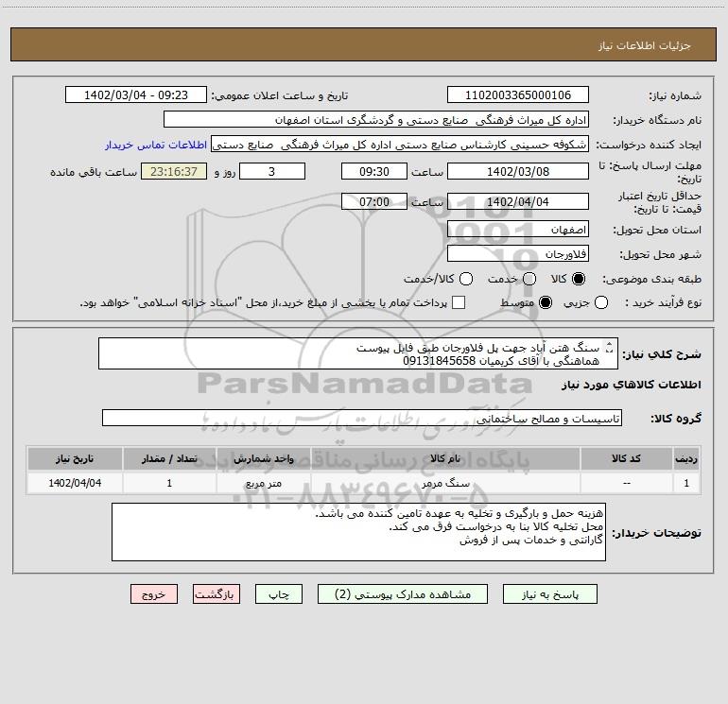Click the سنگ مرمر cell in table
728x704 pixels.
pyautogui.click(x=445, y=483)
